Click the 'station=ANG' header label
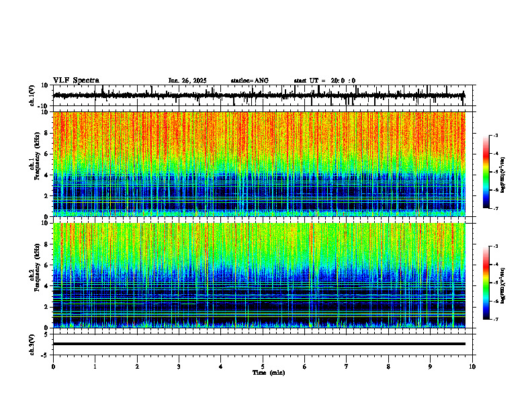 [x=249, y=81]
